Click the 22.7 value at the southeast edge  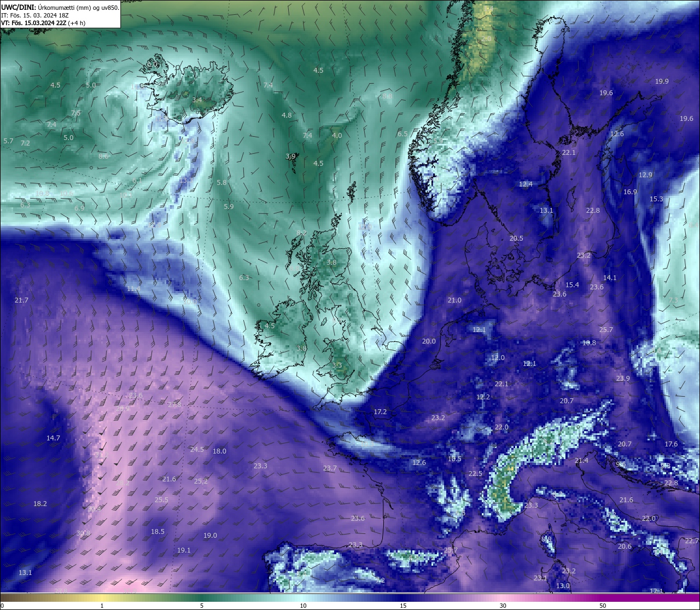pyautogui.click(x=692, y=541)
